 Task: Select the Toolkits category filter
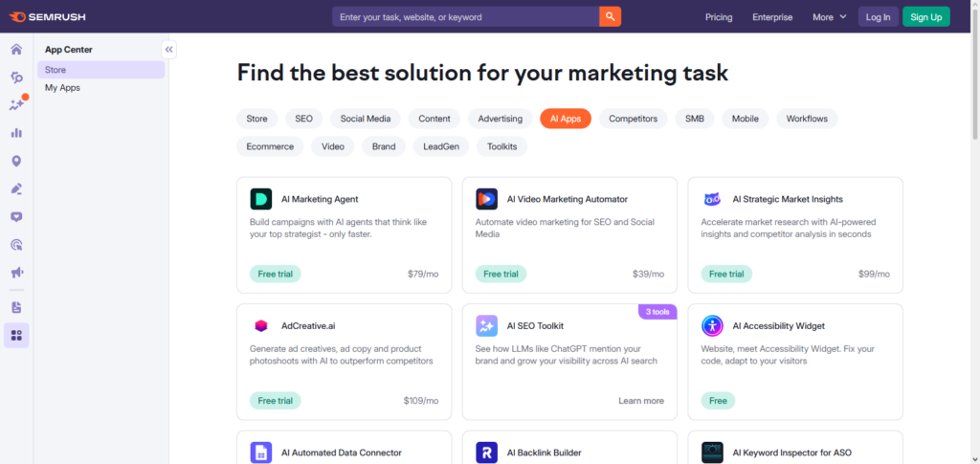pyautogui.click(x=501, y=146)
